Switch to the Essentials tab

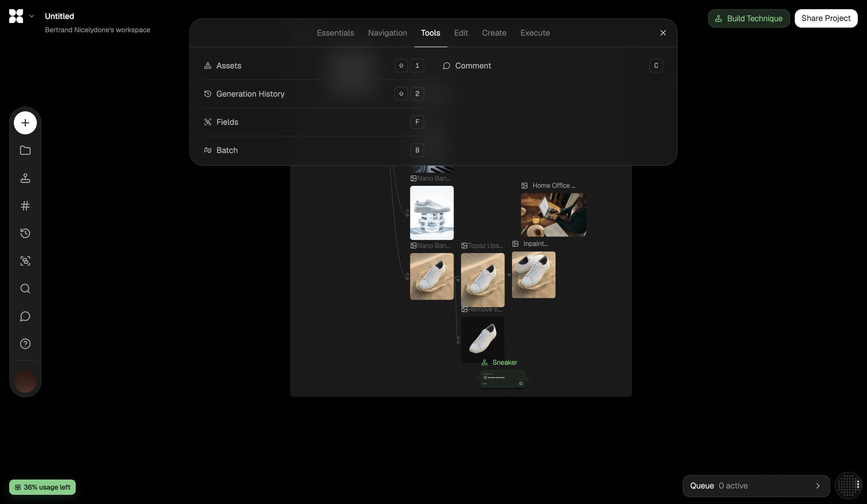point(335,33)
